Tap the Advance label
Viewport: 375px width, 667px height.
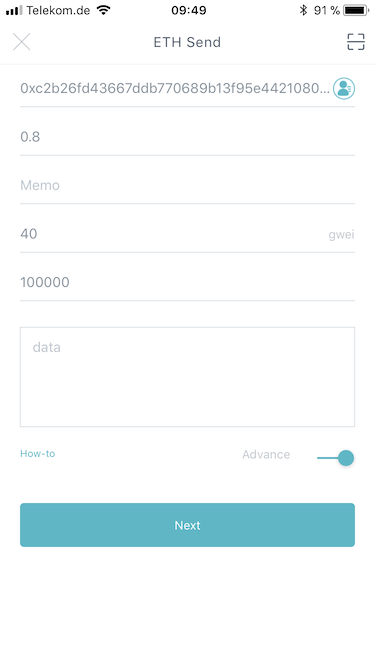tap(266, 454)
